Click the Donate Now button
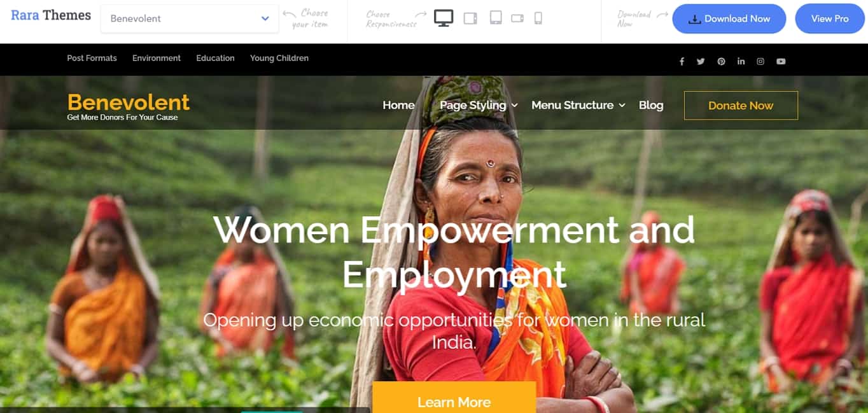 741,106
